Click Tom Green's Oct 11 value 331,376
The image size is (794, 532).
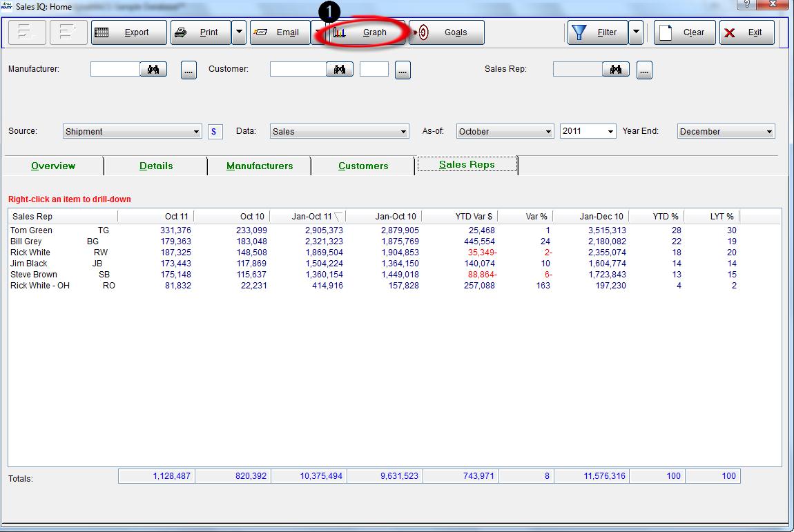[175, 230]
